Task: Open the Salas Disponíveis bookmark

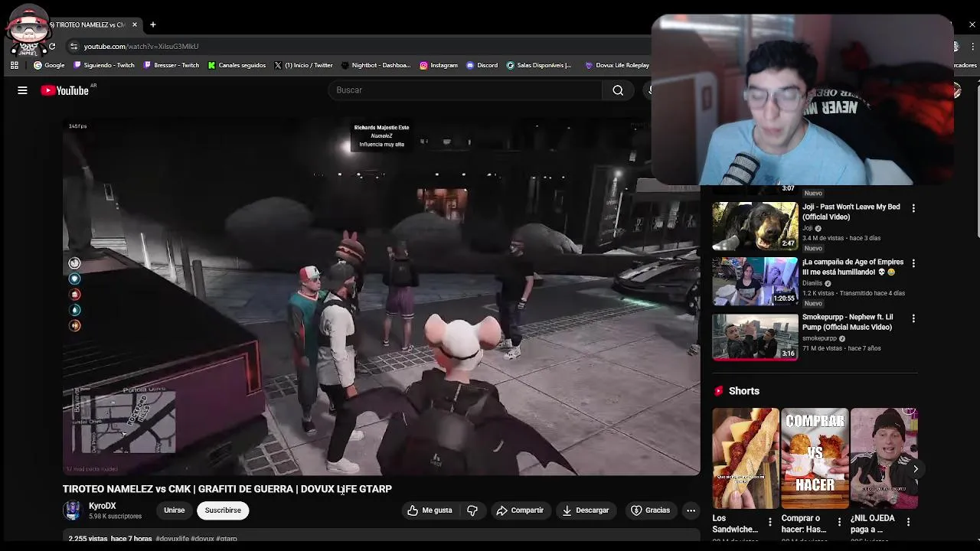Action: (x=539, y=65)
